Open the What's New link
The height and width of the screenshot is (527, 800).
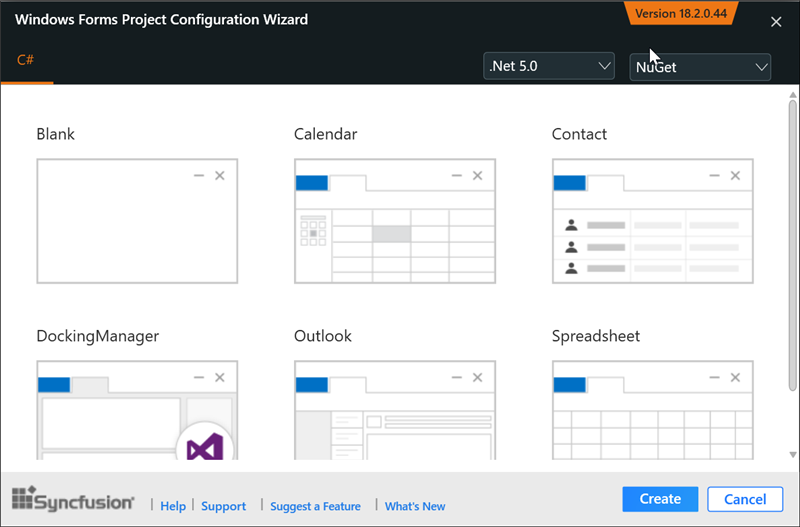pyautogui.click(x=415, y=506)
